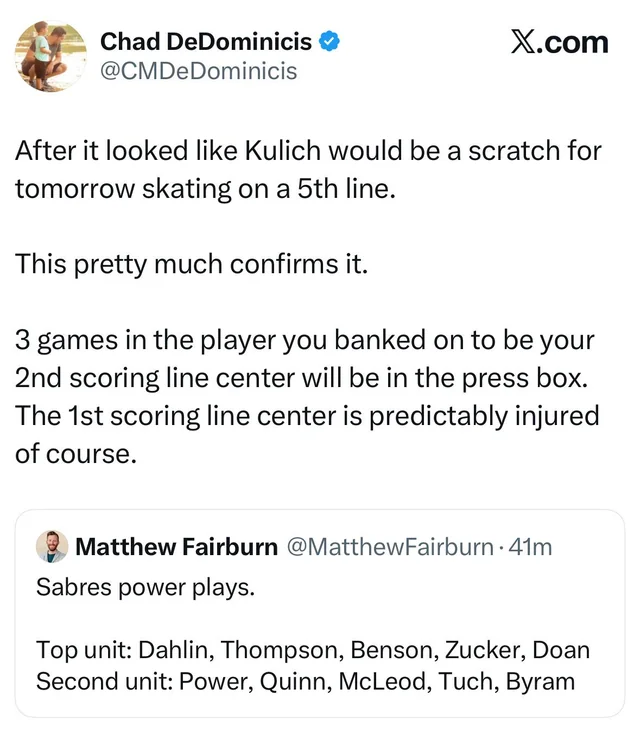Click the words "of course." ending the tweet
The height and width of the screenshot is (740, 640).
click(x=74, y=452)
